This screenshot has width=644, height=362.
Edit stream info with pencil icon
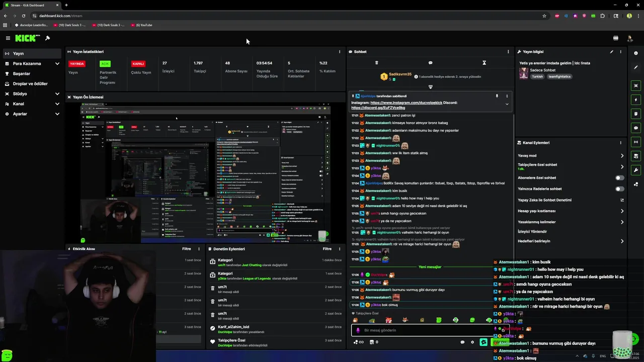click(x=612, y=52)
